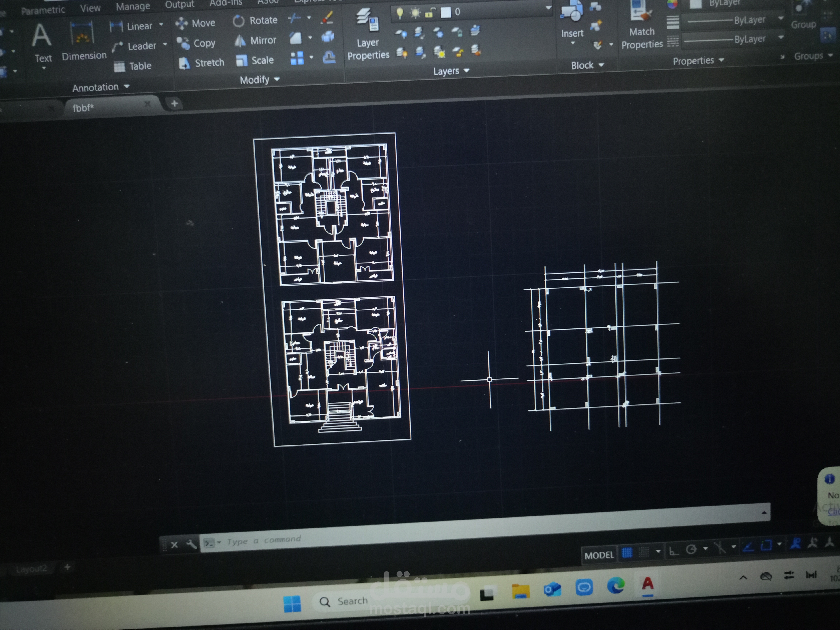The width and height of the screenshot is (840, 630).
Task: Click the layer color swatch next to 0
Action: pyautogui.click(x=445, y=13)
